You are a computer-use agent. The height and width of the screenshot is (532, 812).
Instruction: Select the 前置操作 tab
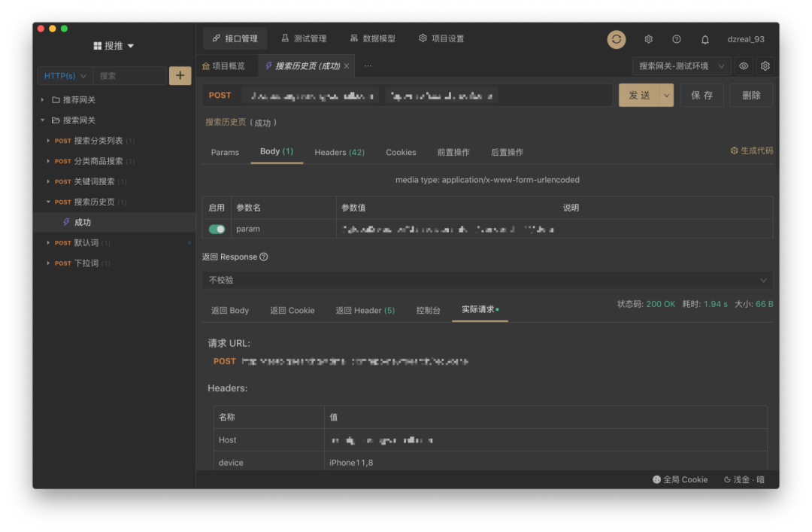(453, 153)
